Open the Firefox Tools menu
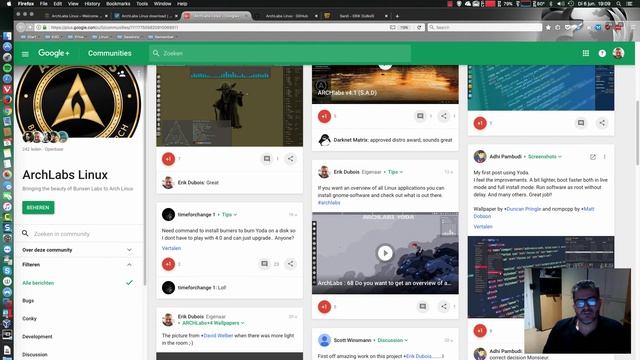 click(142, 4)
